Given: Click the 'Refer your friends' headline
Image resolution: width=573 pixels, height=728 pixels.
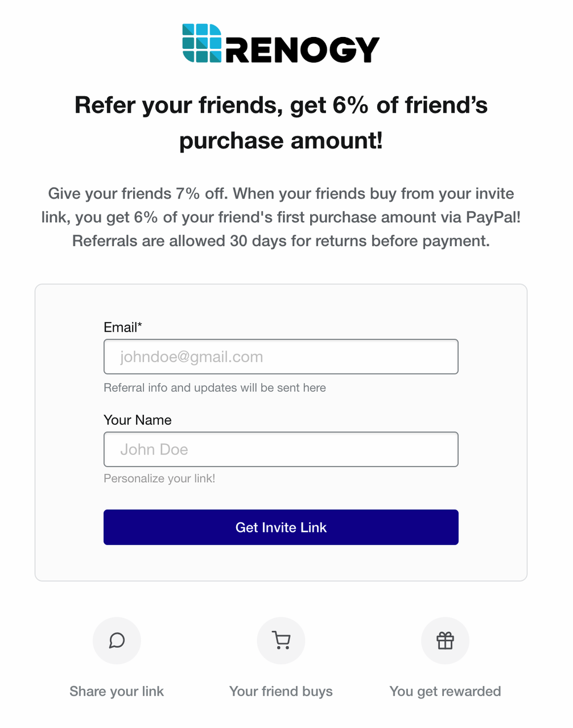Looking at the screenshot, I should tap(281, 105).
